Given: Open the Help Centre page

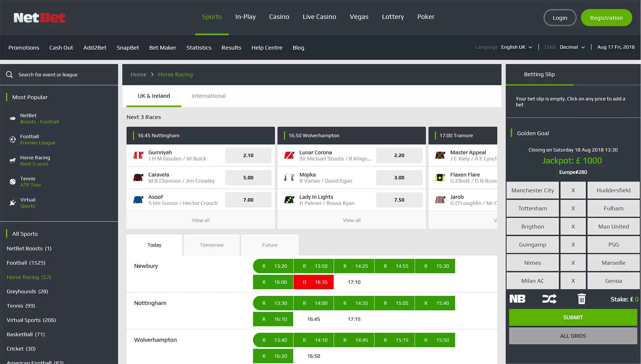Looking at the screenshot, I should 267,48.
